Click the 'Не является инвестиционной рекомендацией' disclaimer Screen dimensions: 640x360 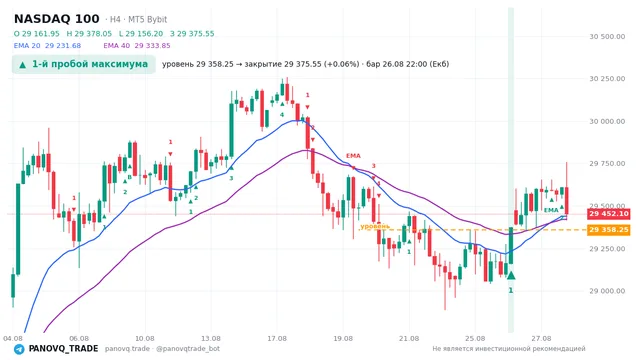[x=509, y=349]
